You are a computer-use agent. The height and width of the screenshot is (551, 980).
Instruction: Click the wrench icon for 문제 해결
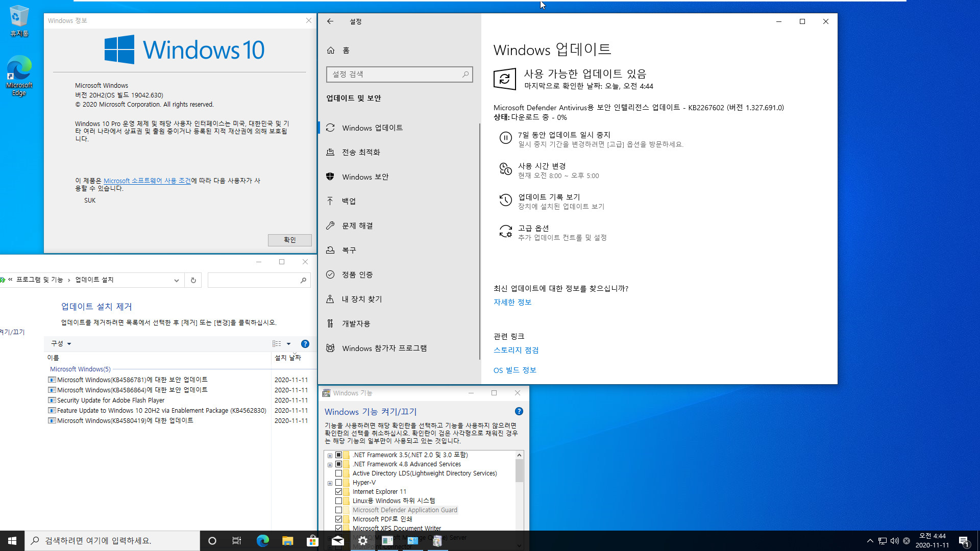(330, 226)
